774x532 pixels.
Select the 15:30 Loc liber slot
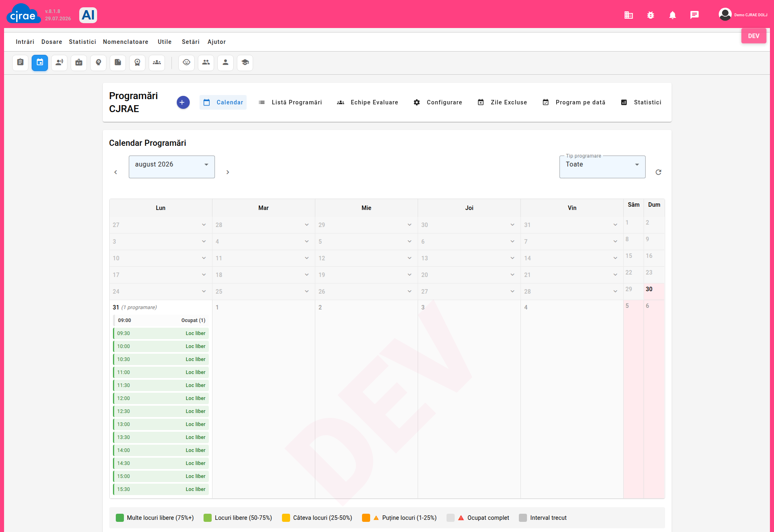(x=161, y=489)
